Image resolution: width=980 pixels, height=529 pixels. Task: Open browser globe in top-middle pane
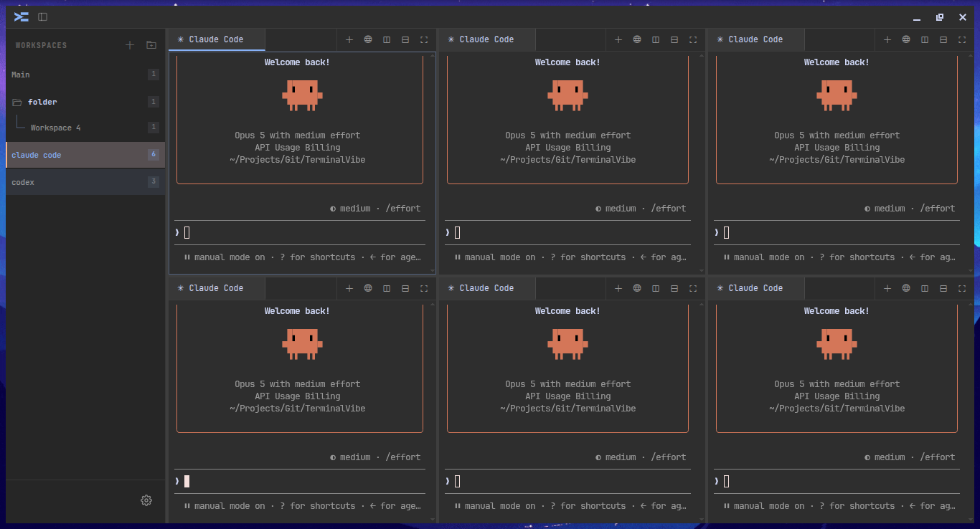tap(637, 39)
